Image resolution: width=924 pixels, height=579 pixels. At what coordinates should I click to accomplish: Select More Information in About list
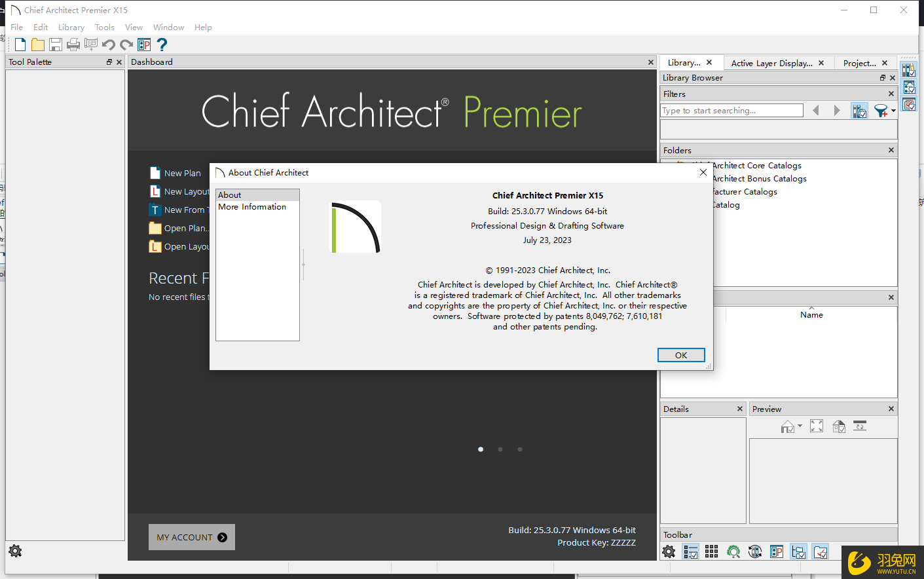coord(252,207)
